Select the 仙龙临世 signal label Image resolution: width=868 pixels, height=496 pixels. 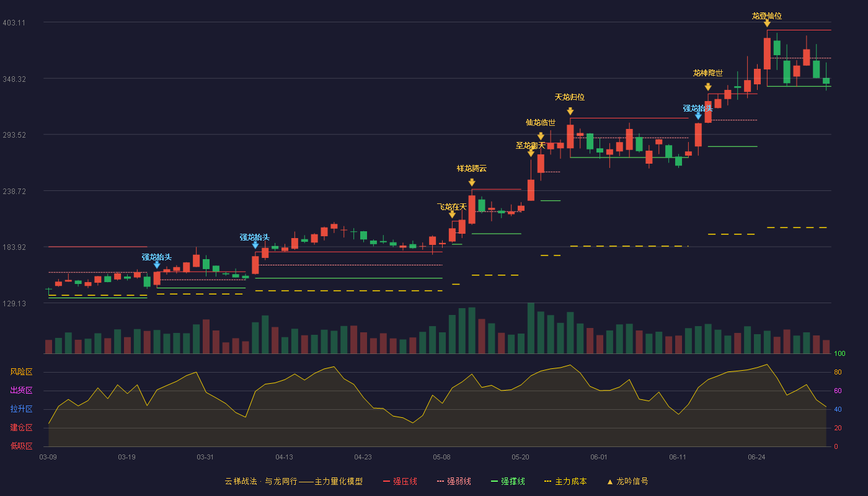click(x=541, y=123)
